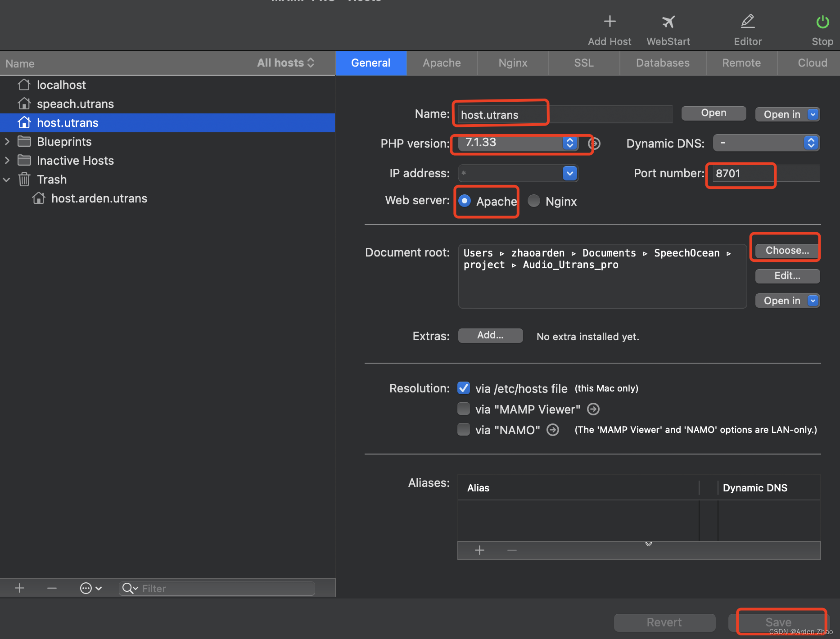Select Apache web server radio button

465,201
